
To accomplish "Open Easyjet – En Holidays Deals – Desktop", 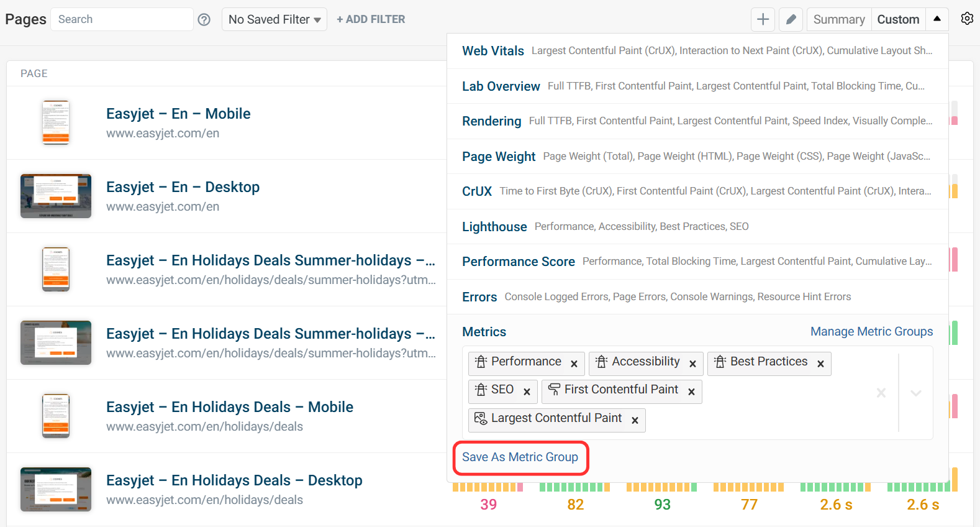I will 234,480.
